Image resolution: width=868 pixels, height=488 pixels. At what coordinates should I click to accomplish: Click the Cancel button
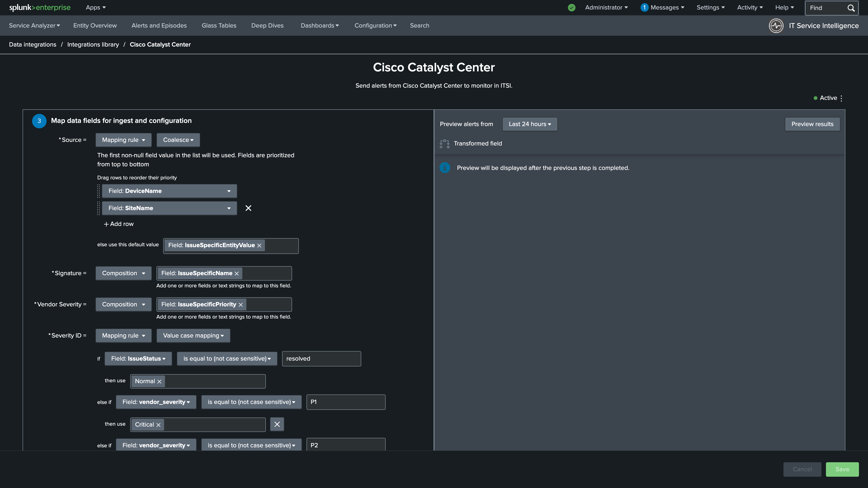(802, 469)
